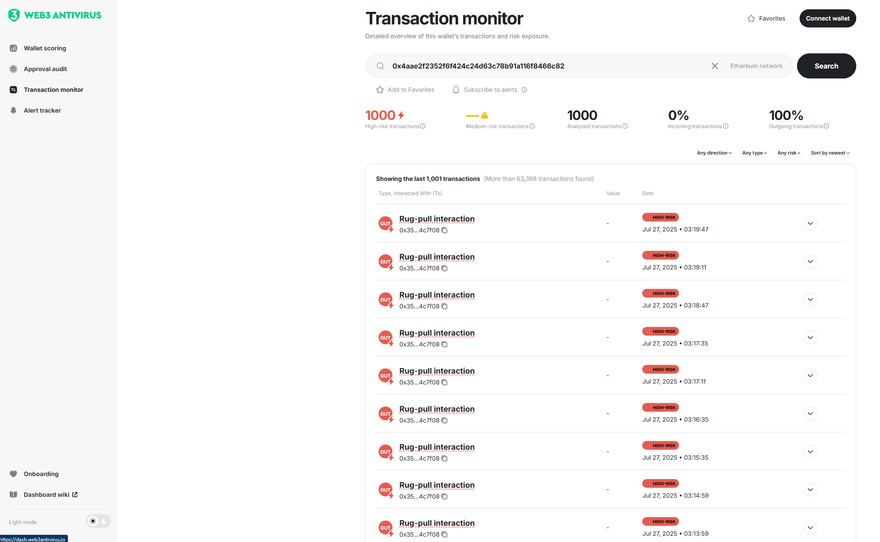Open Wallet scoring in the sidebar
This screenshot has width=880, height=542.
click(45, 48)
